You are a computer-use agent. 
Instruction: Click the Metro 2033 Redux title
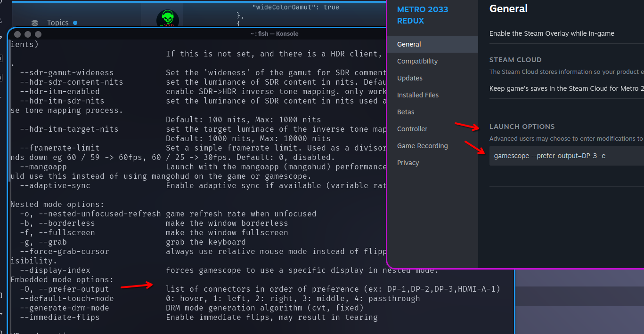point(423,15)
